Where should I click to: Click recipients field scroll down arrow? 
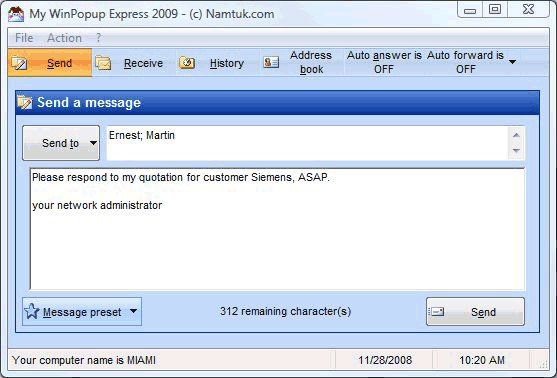coord(517,151)
